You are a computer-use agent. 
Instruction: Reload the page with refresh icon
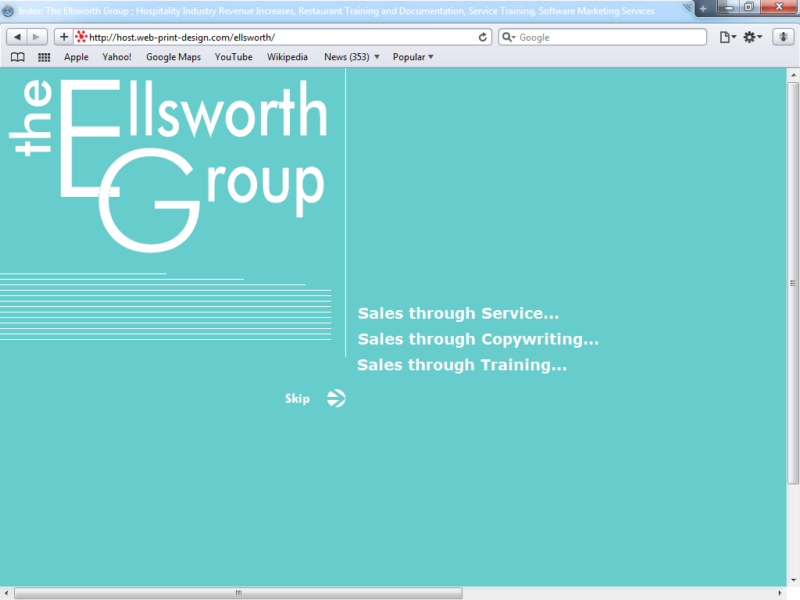point(482,37)
